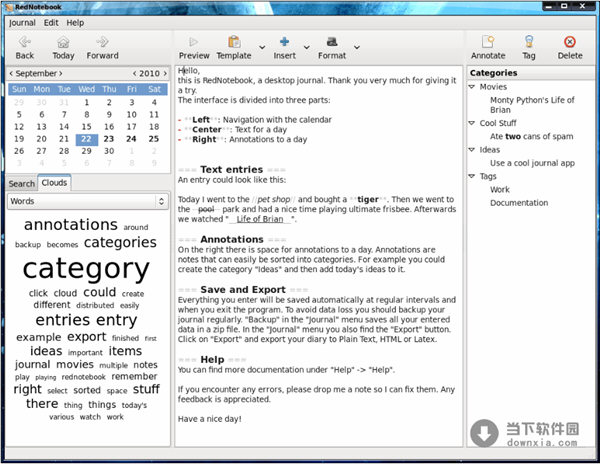Click the Annotate note icon
Image resolution: width=600 pixels, height=464 pixels.
[x=488, y=42]
